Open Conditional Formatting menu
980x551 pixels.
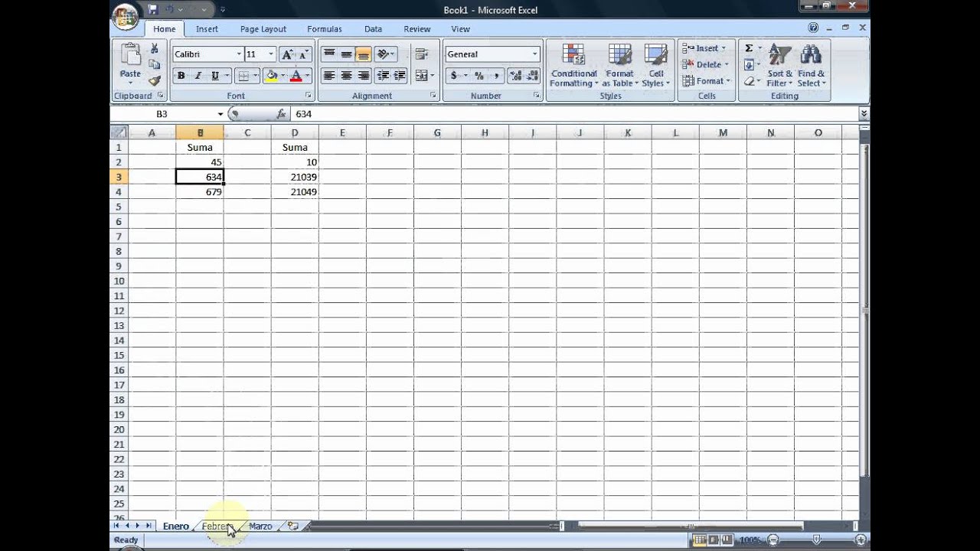point(573,66)
